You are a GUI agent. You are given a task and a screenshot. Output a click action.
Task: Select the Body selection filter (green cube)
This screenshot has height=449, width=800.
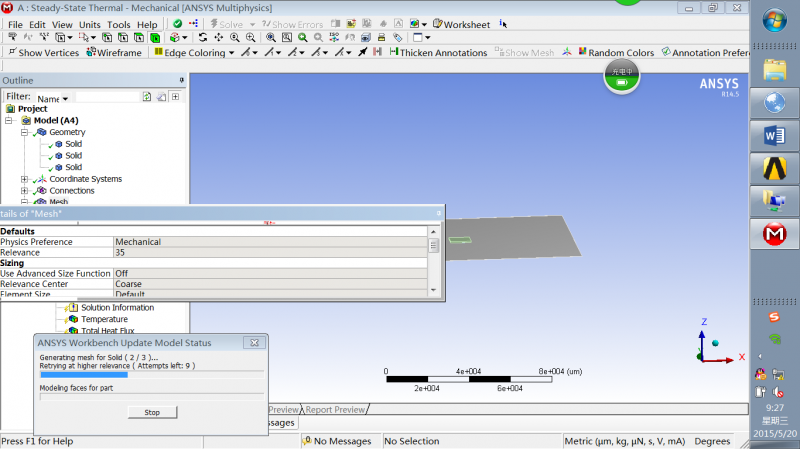pyautogui.click(x=155, y=37)
